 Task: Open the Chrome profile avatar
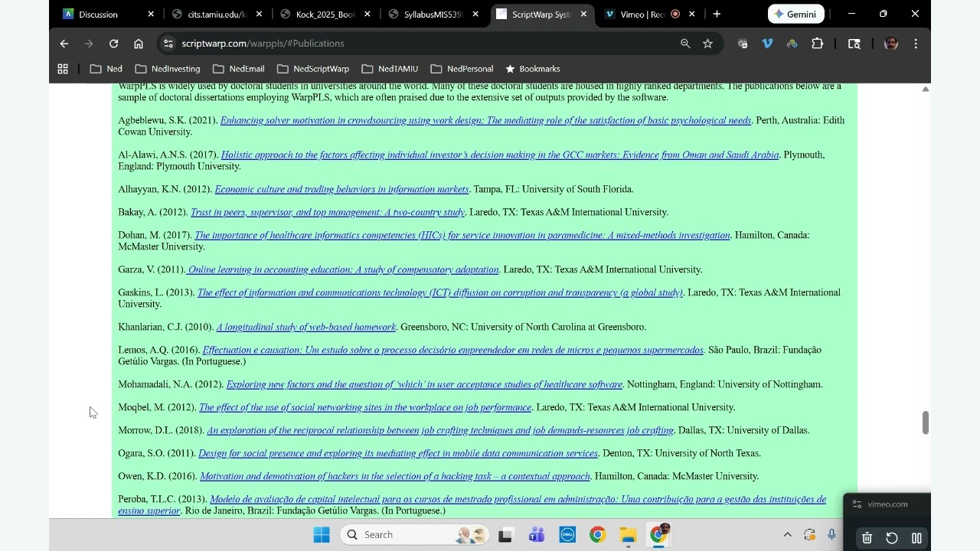(891, 44)
